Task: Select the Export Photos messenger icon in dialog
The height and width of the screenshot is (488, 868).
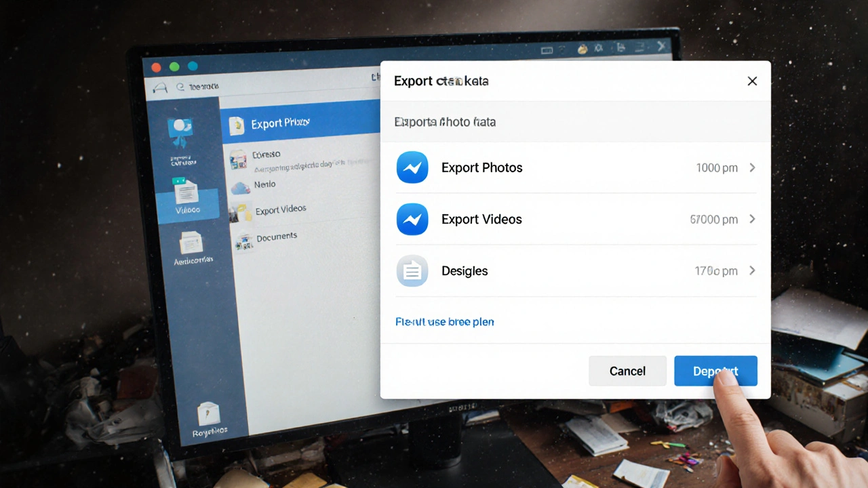Action: [x=412, y=167]
